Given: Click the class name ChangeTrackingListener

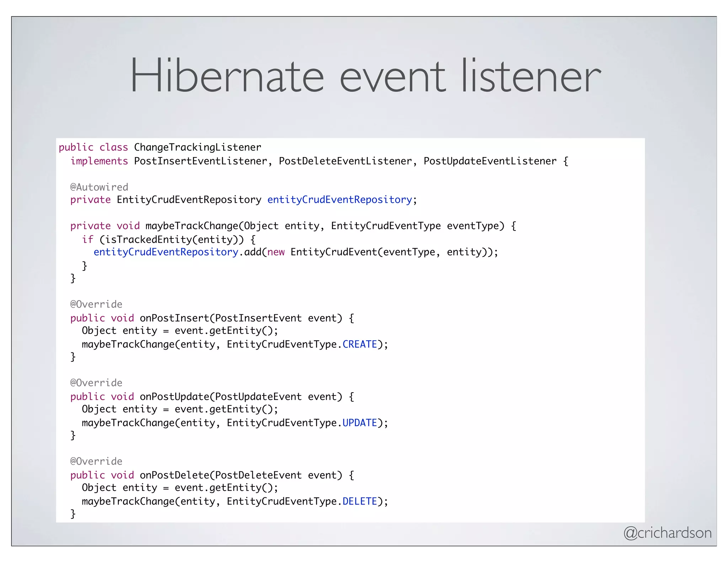Looking at the screenshot, I should [x=198, y=147].
